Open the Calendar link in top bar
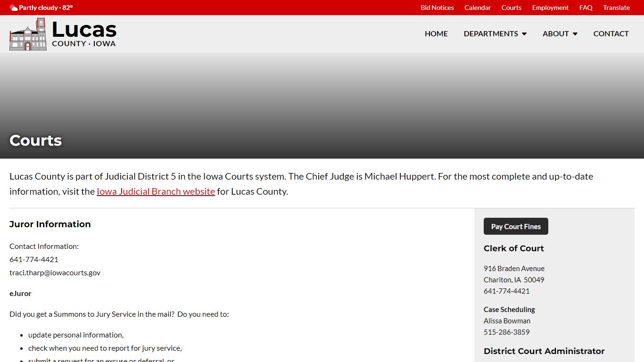644x362 pixels. click(478, 8)
